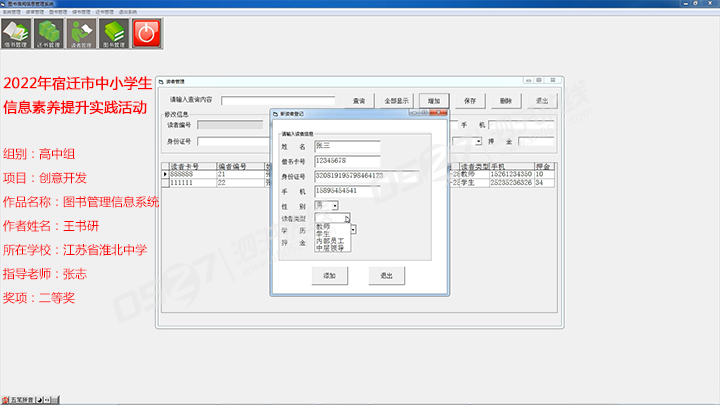Click phone cell 25235236326
This screenshot has width=720, height=405.
pyautogui.click(x=512, y=183)
